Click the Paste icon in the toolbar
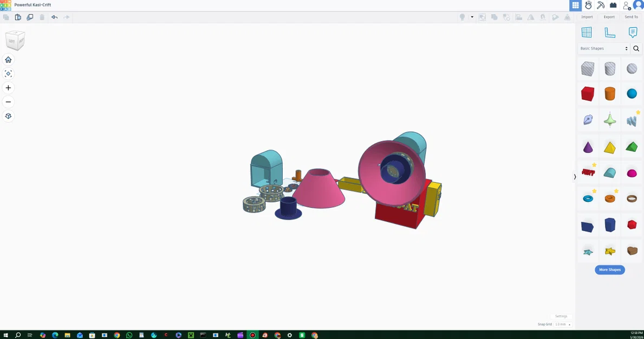This screenshot has height=339, width=644. click(x=18, y=17)
